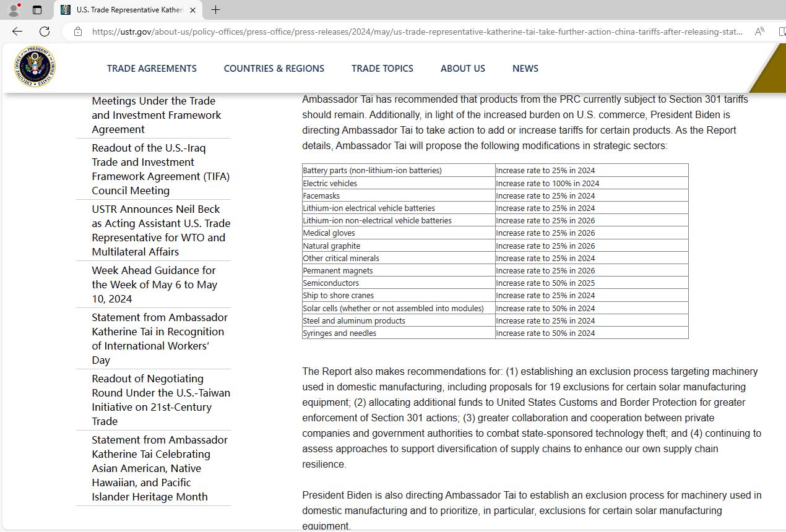The height and width of the screenshot is (532, 786).
Task: Close the U.S. Trade Representative tab
Action: pos(192,10)
